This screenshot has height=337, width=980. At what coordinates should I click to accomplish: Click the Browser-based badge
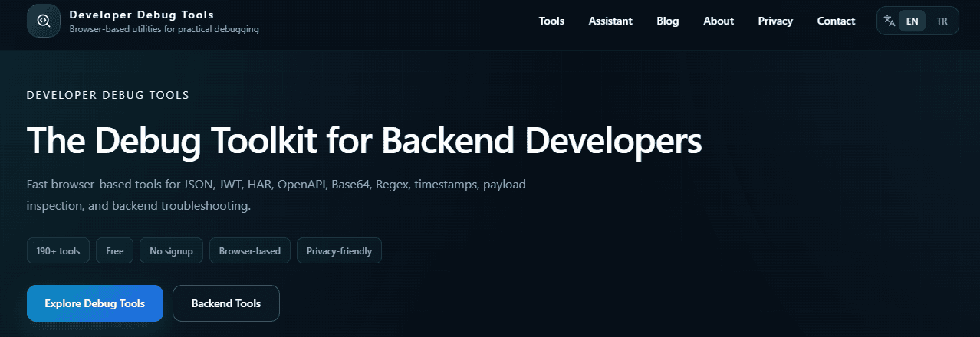click(x=250, y=250)
